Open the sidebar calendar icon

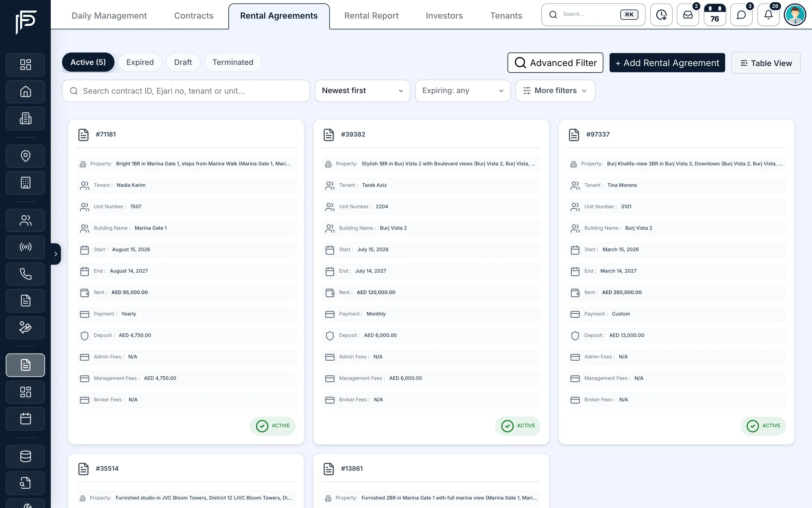click(x=25, y=419)
